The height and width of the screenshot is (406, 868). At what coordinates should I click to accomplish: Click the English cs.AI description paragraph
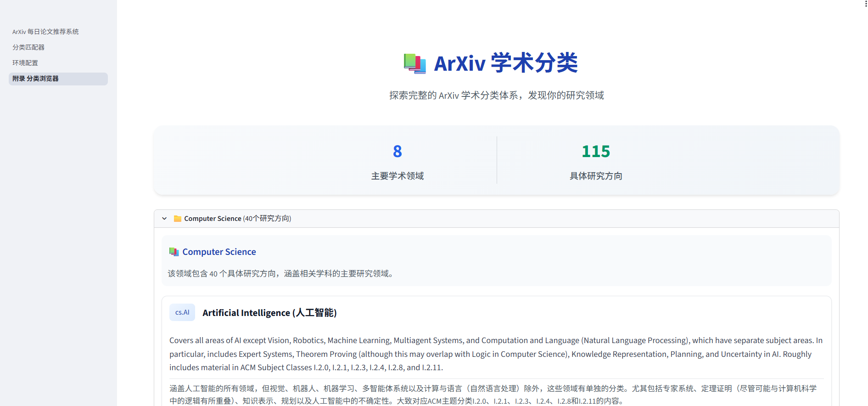(x=496, y=354)
